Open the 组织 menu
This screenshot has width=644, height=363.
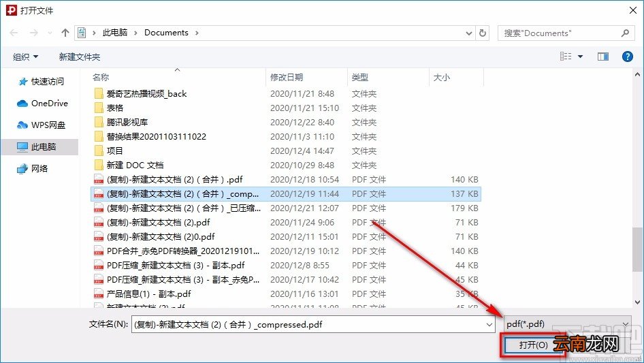25,57
